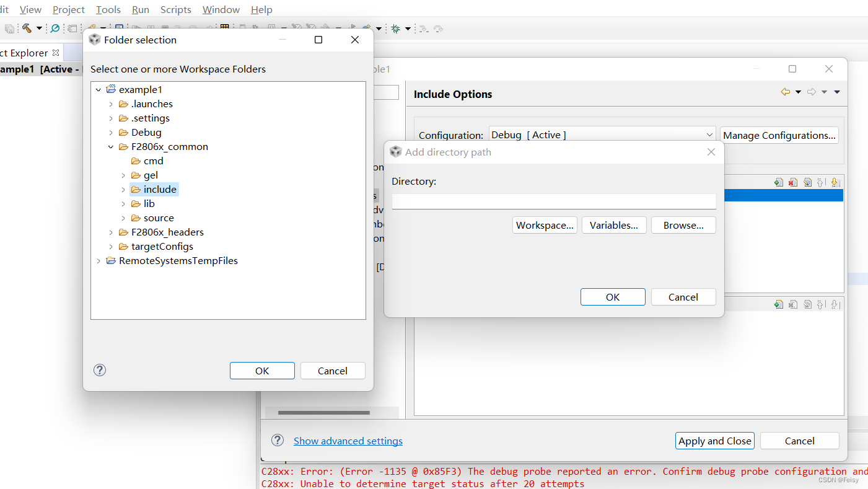The width and height of the screenshot is (868, 489).
Task: Open the Configuration Debug [ Active ] combo box
Action: 603,134
